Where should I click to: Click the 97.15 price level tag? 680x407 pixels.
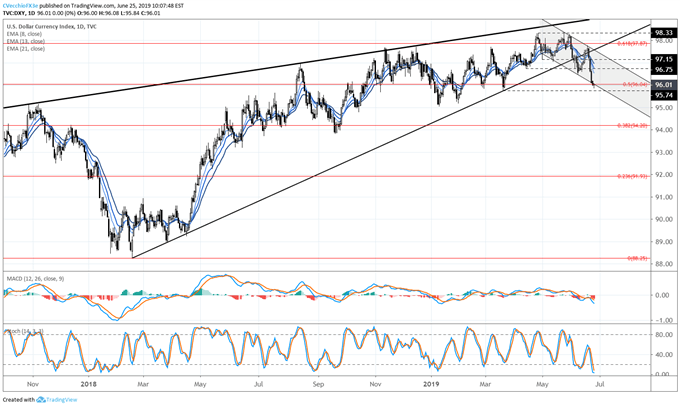click(664, 59)
